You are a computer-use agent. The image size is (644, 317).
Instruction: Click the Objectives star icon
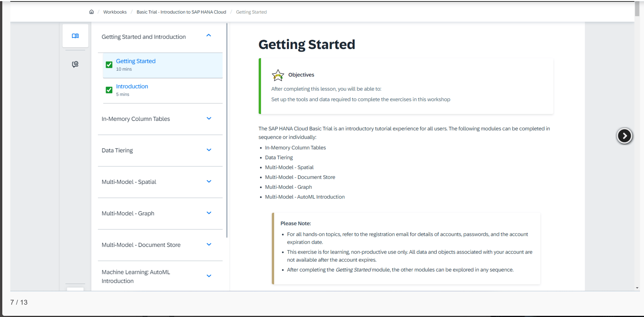277,75
